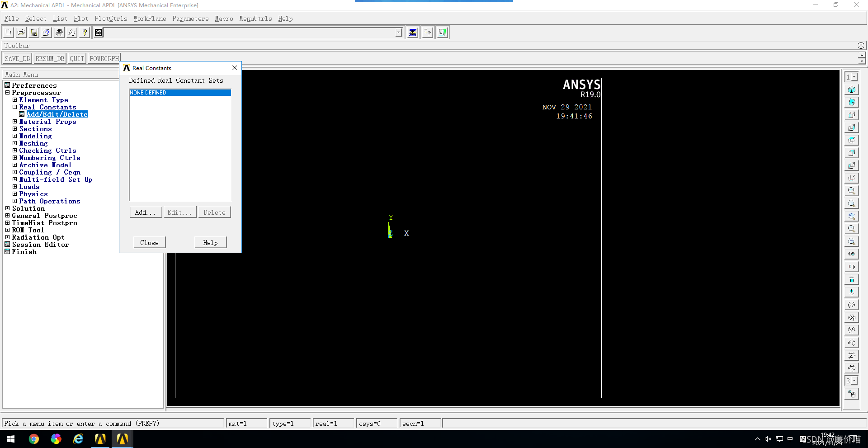Screen dimensions: 868x448
Task: Click the Dynamic Model Mode icon
Action: [x=852, y=394]
